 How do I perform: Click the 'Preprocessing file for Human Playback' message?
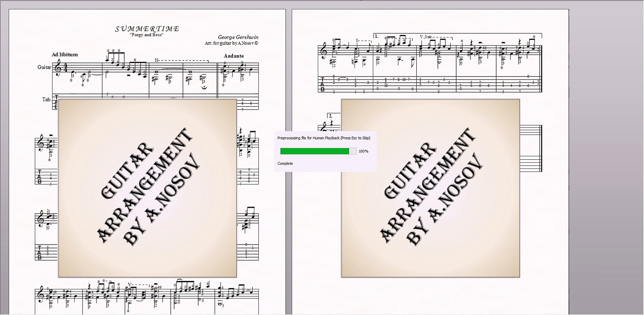(324, 138)
